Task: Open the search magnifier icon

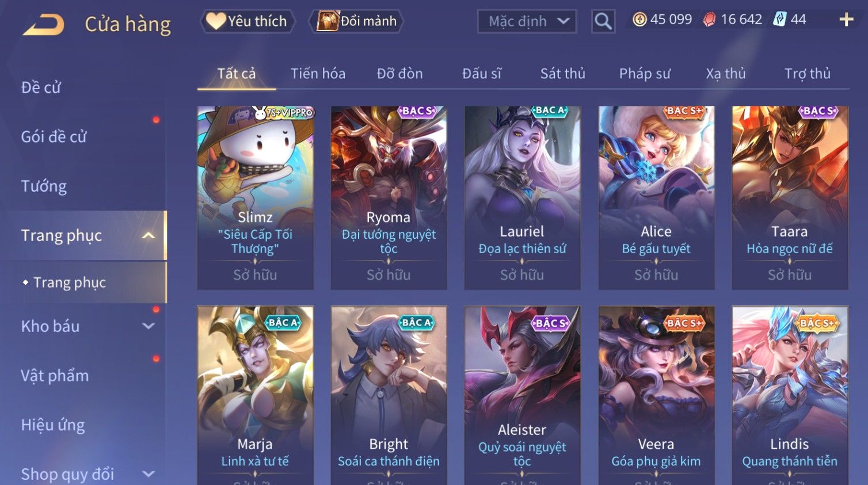Action: point(603,21)
